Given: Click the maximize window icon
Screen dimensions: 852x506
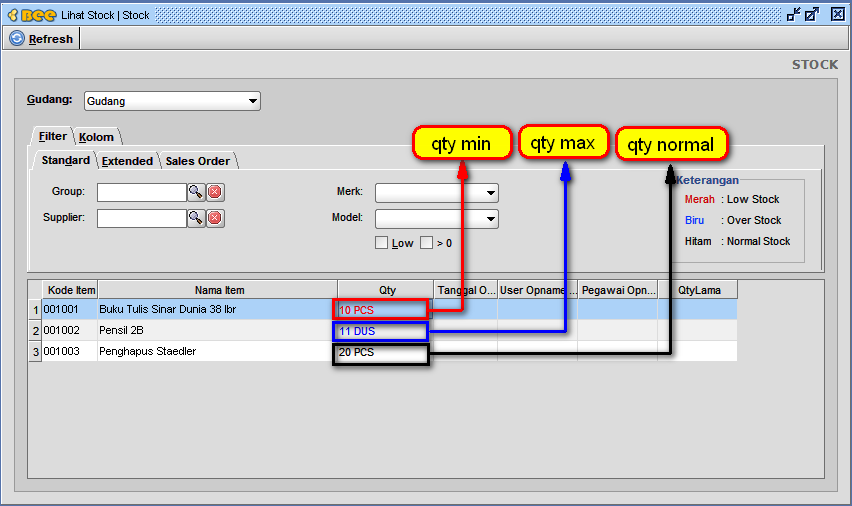Looking at the screenshot, I should 812,15.
